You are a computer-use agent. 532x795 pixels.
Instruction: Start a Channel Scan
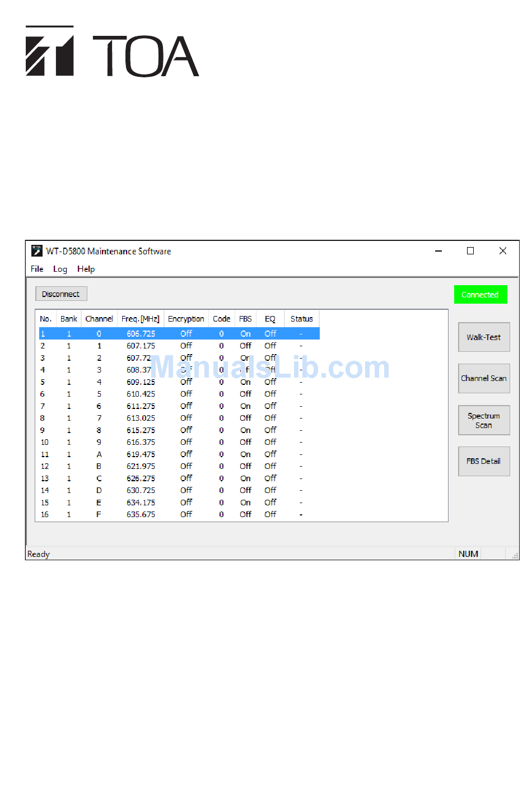pos(484,379)
